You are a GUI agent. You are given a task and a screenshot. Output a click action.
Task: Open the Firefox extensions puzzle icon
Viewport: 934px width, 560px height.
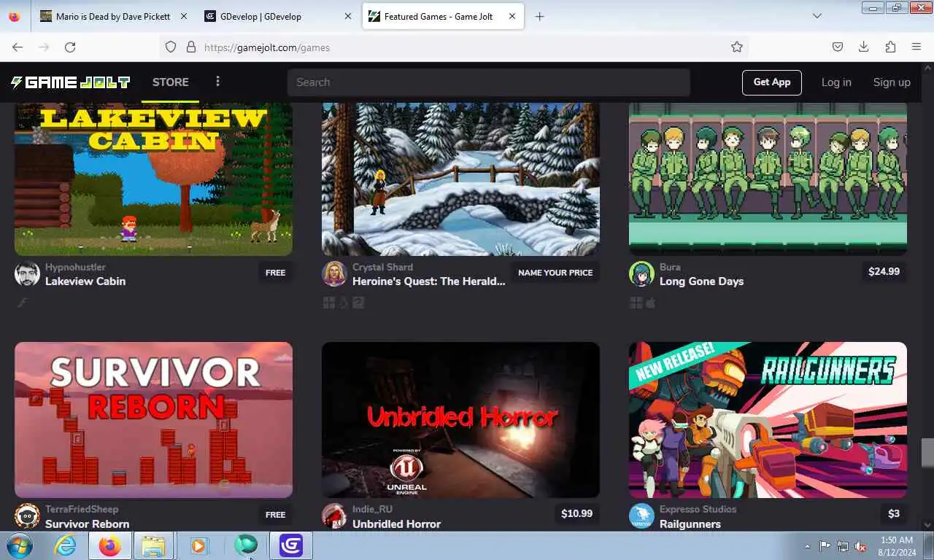[890, 47]
